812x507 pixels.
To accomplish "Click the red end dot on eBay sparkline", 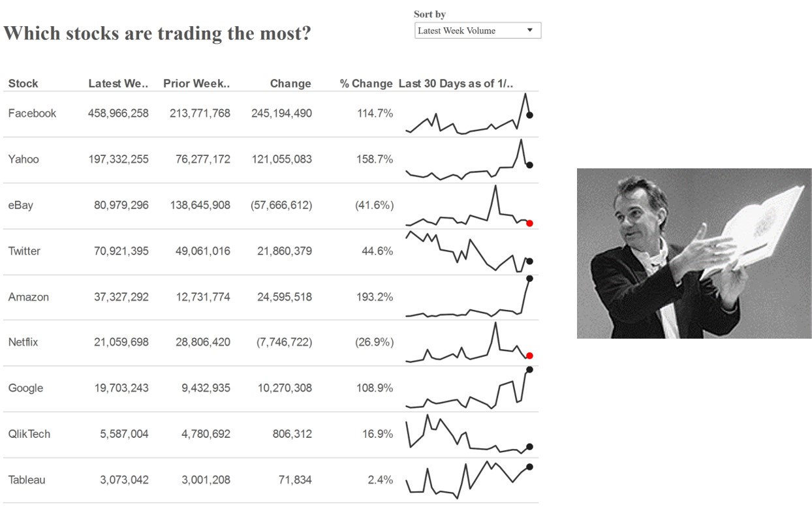I will [529, 223].
